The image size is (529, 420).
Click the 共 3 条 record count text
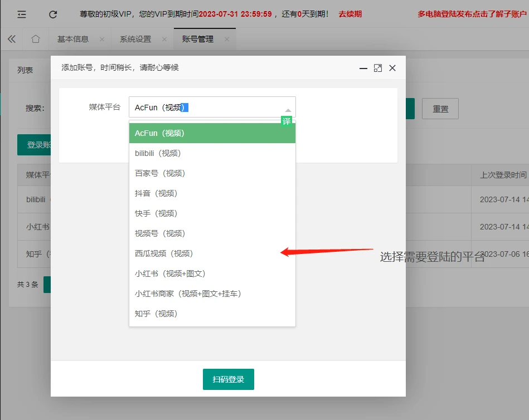coord(28,285)
